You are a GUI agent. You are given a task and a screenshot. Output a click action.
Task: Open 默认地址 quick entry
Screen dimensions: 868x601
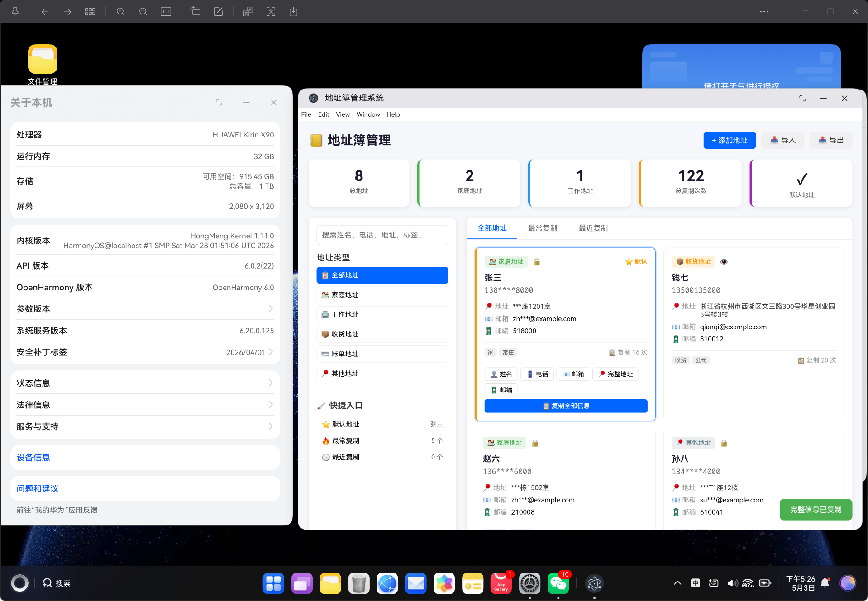[x=382, y=424]
